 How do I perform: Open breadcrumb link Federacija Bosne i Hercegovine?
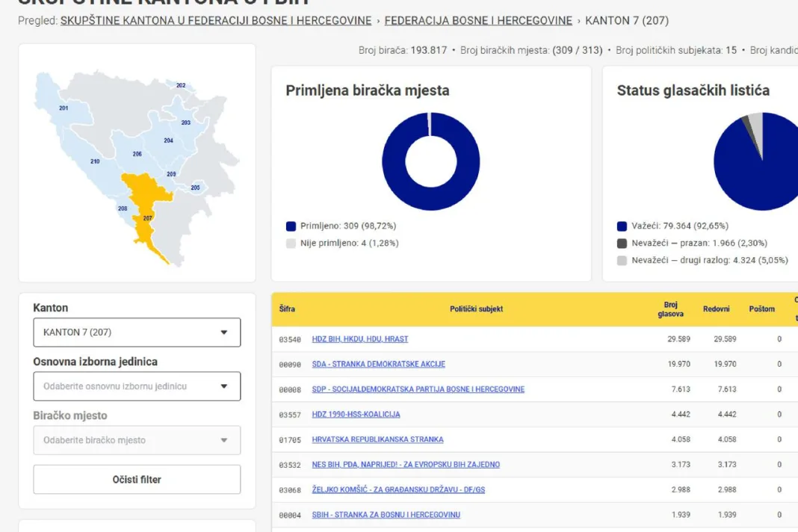478,21
